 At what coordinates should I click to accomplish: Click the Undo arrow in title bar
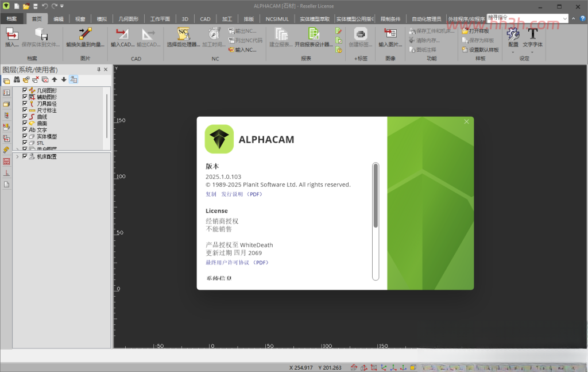(x=45, y=6)
